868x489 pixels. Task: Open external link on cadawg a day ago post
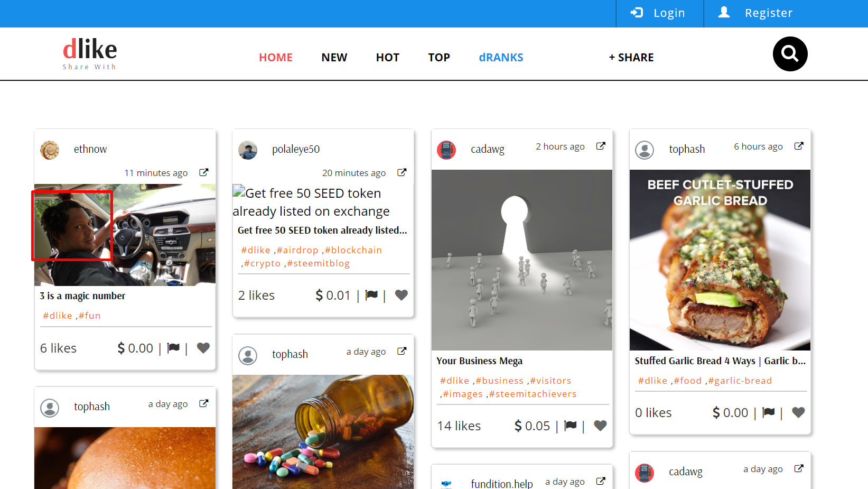(x=799, y=468)
